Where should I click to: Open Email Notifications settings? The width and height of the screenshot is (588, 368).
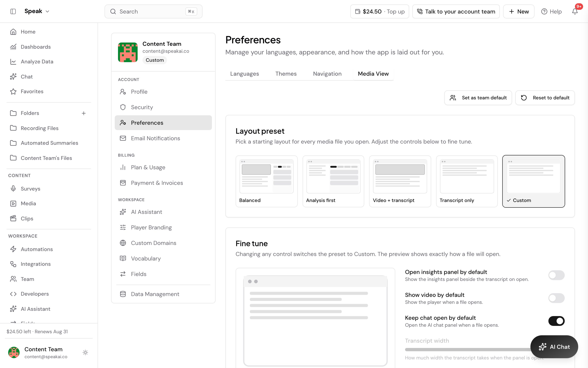click(x=163, y=138)
